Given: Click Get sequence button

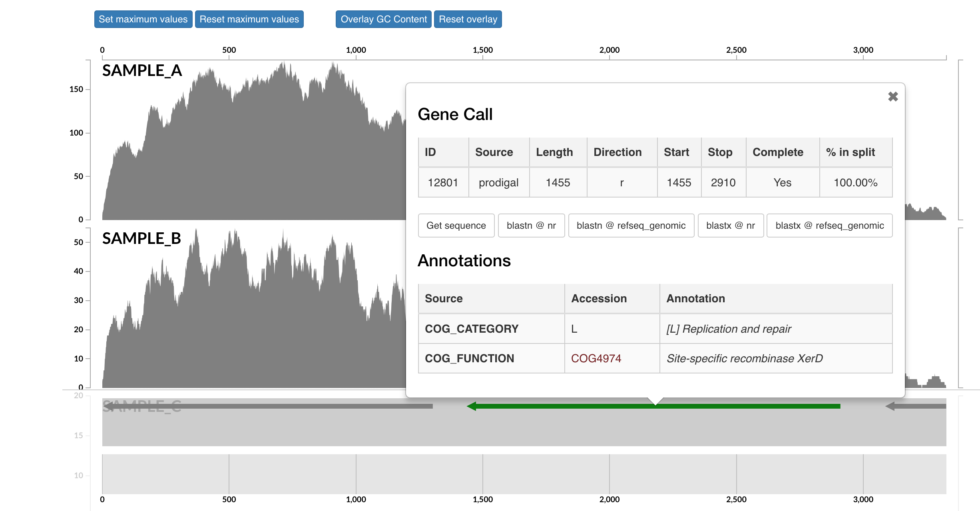Looking at the screenshot, I should [456, 226].
